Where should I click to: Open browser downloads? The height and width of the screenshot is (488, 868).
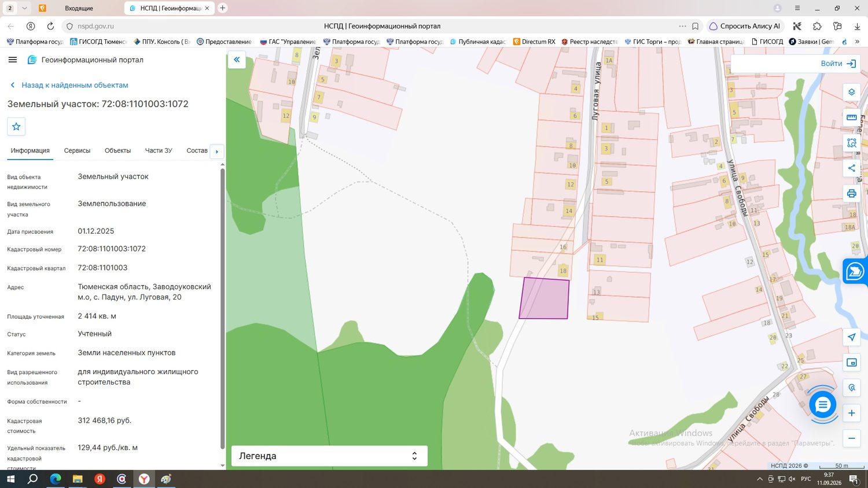pos(857,26)
